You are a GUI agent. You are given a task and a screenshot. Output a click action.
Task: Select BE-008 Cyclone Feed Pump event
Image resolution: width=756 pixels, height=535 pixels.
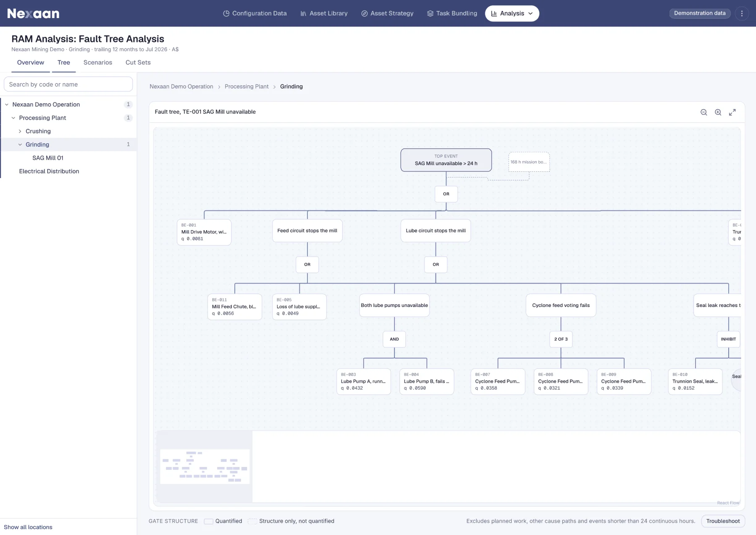(561, 382)
